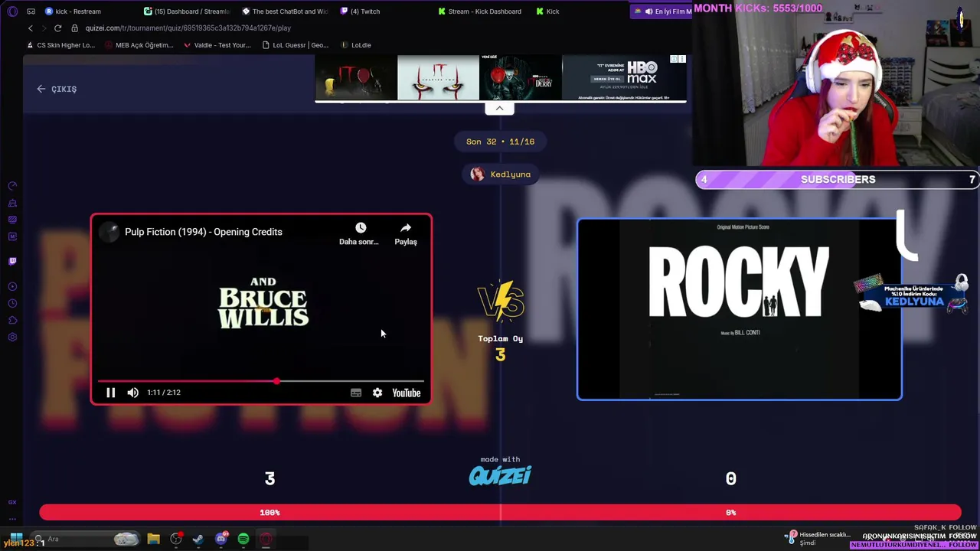Screen dimensions: 980x551
Task: Open the MEB Açık Öğretim bookmark
Action: (139, 45)
